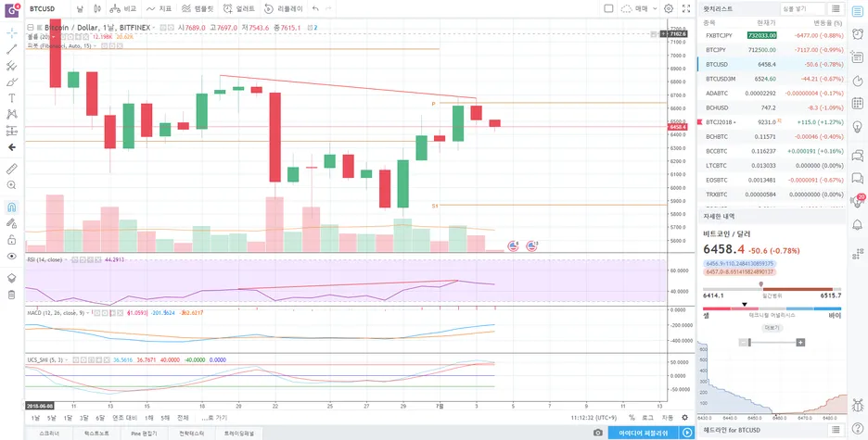Set range to 1날

(35, 418)
